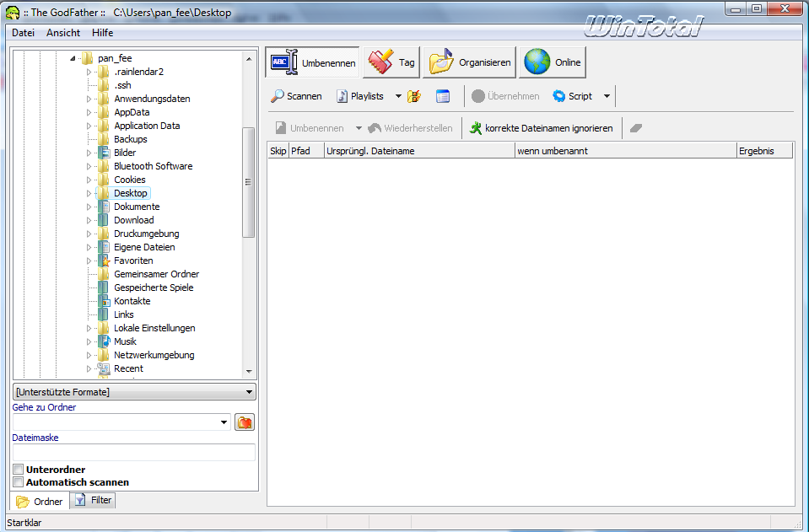The height and width of the screenshot is (532, 809).
Task: Switch to Tag mode
Action: [391, 62]
